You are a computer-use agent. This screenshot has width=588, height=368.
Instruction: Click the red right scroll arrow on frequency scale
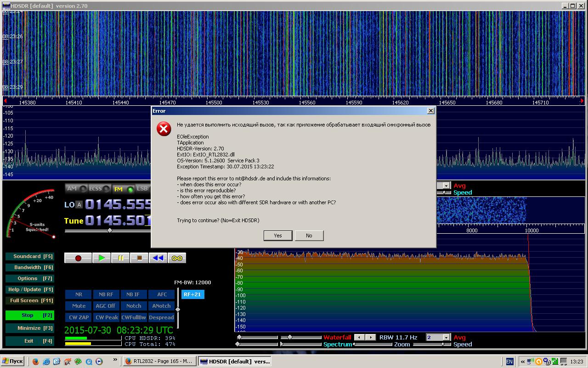pyautogui.click(x=582, y=101)
